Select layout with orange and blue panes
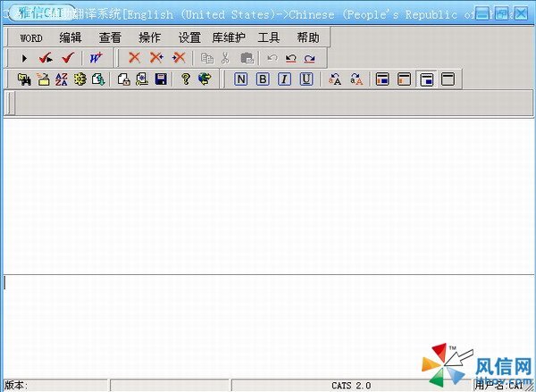The height and width of the screenshot is (392, 536). 382,79
